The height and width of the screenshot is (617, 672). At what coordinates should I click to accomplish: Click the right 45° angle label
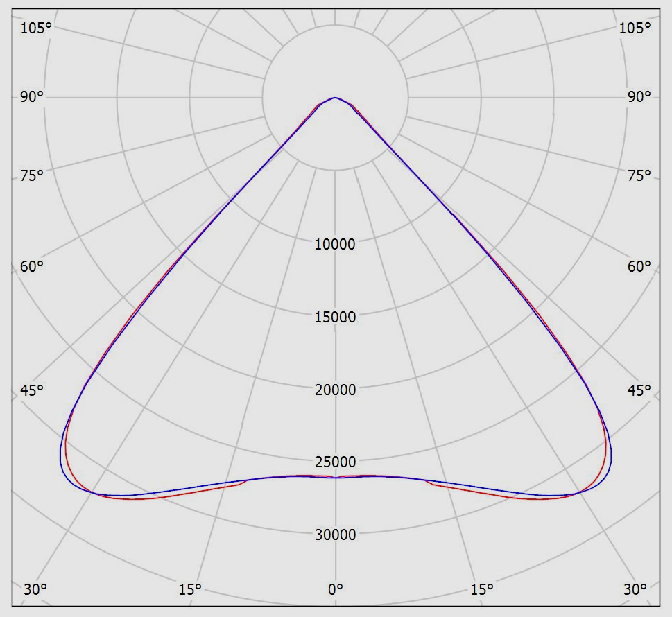639,390
